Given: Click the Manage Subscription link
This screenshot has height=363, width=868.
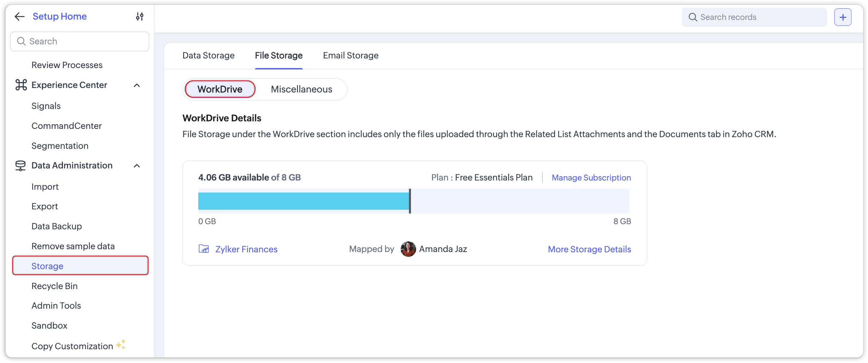Looking at the screenshot, I should 591,178.
